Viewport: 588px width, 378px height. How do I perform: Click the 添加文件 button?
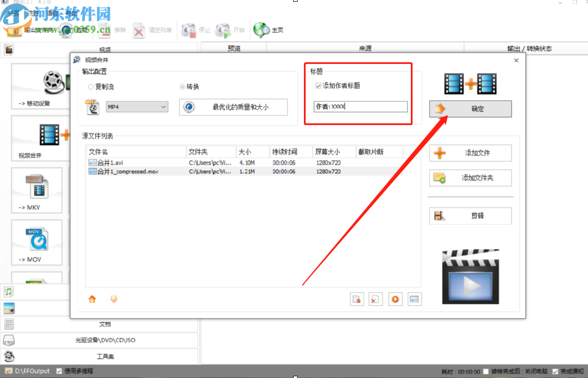[x=470, y=153]
